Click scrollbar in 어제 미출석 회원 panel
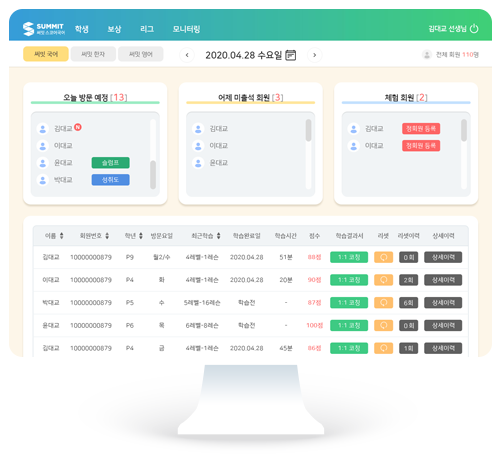Viewport: 501px width, 454px height. pos(309,130)
